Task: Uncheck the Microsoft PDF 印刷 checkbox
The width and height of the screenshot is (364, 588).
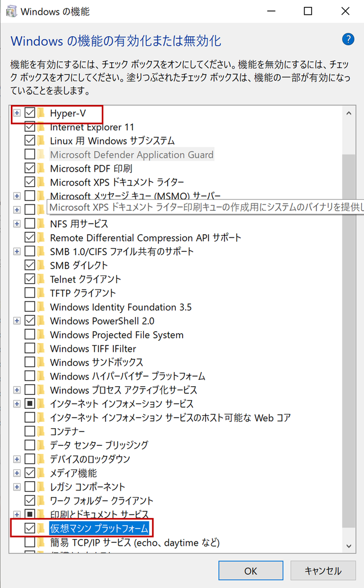Action: 30,169
